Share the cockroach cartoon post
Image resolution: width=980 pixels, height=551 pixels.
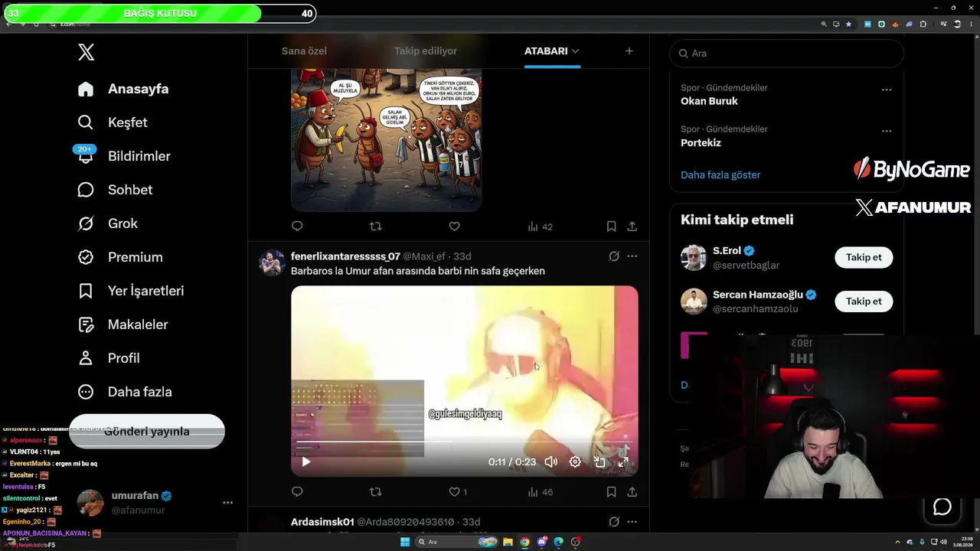click(632, 227)
